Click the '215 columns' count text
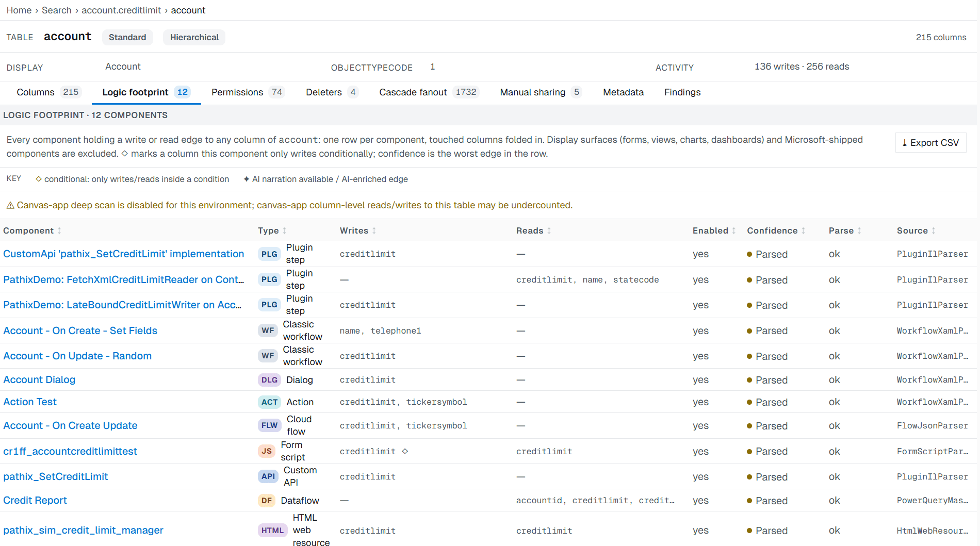The height and width of the screenshot is (546, 980). (x=941, y=37)
